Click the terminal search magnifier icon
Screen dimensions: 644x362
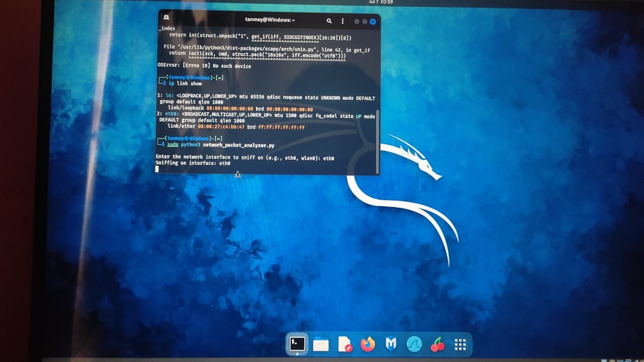pyautogui.click(x=329, y=20)
